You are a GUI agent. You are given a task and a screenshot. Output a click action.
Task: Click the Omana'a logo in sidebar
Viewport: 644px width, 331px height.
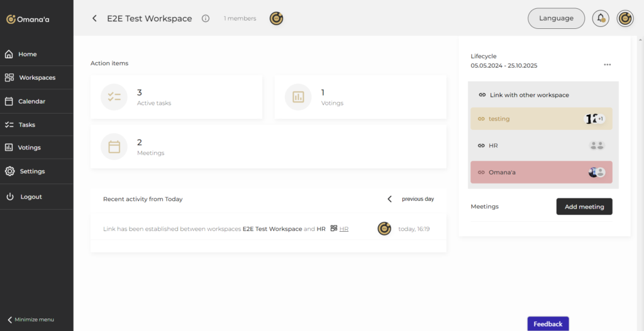coord(28,19)
